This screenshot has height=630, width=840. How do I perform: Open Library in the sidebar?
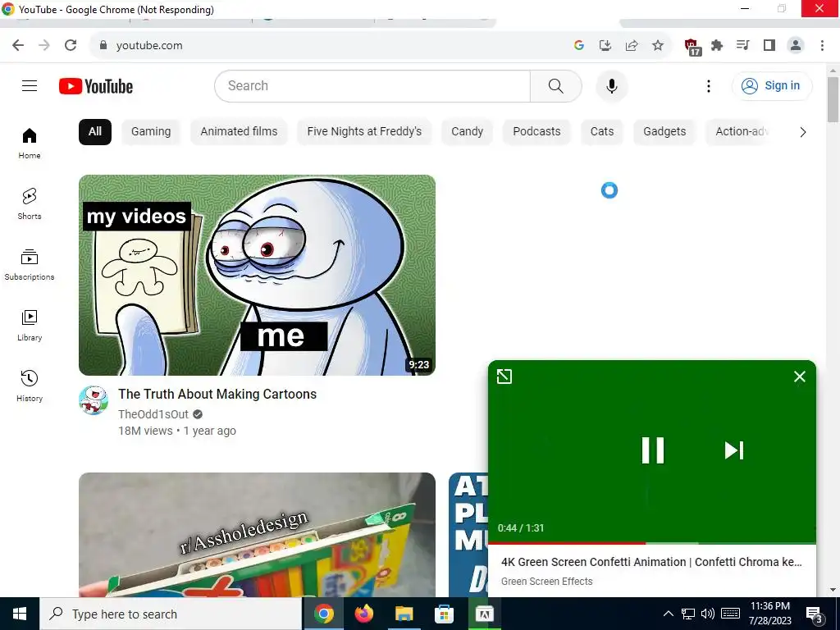(30, 326)
